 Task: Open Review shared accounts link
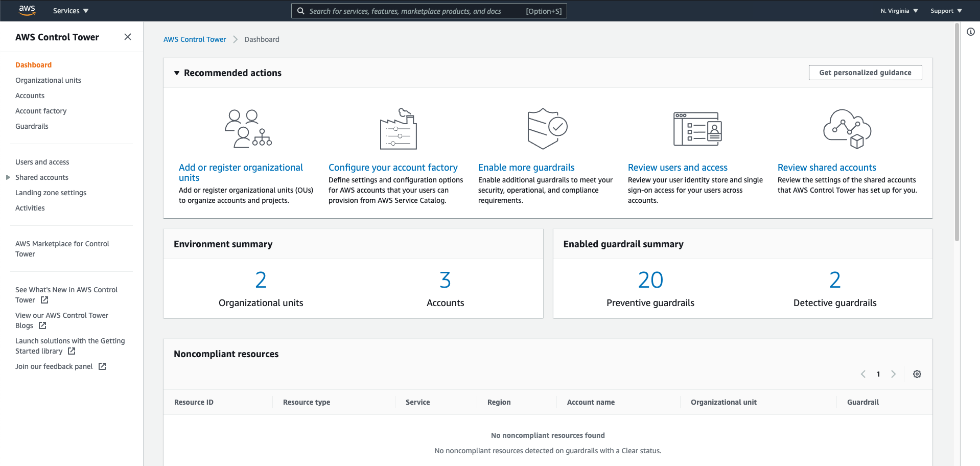(827, 168)
